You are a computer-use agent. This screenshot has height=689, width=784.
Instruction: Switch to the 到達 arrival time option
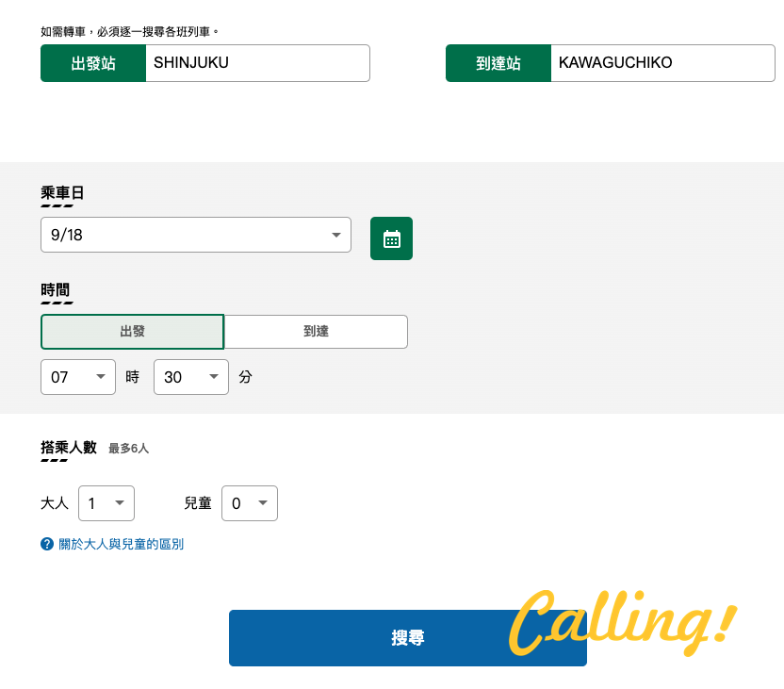pyautogui.click(x=316, y=332)
